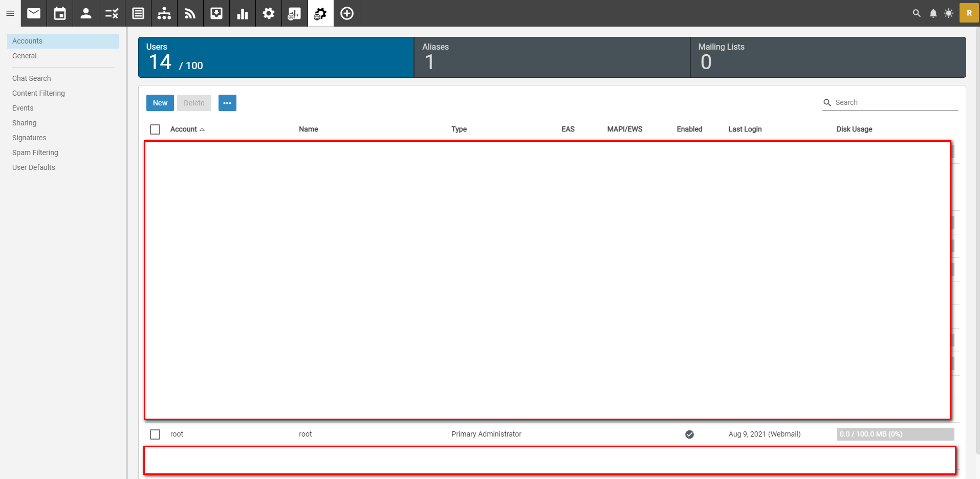This screenshot has height=479, width=980.
Task: Click the New button
Action: click(x=160, y=103)
